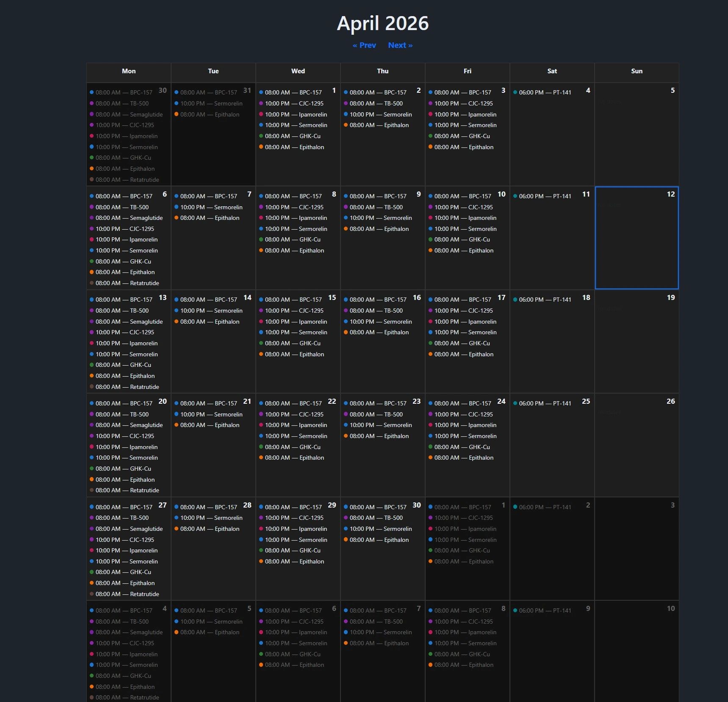
Task: Click the green dot beside GHK-Cu on April 15
Action: (x=261, y=343)
